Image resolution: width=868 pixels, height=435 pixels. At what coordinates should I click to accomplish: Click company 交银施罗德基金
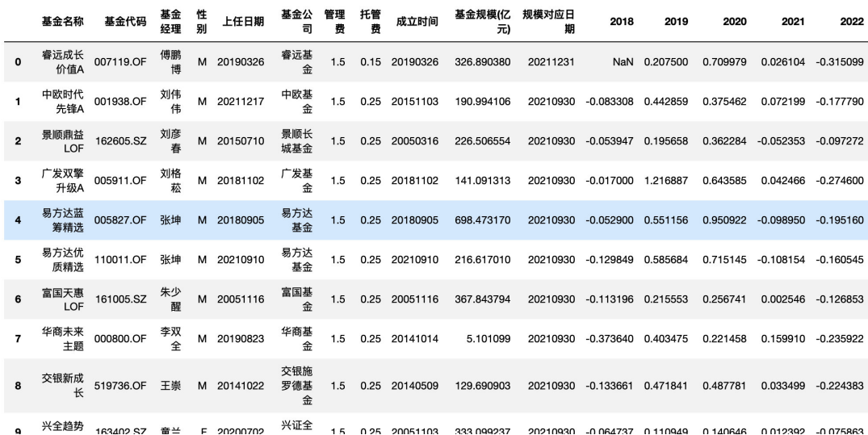pos(296,385)
